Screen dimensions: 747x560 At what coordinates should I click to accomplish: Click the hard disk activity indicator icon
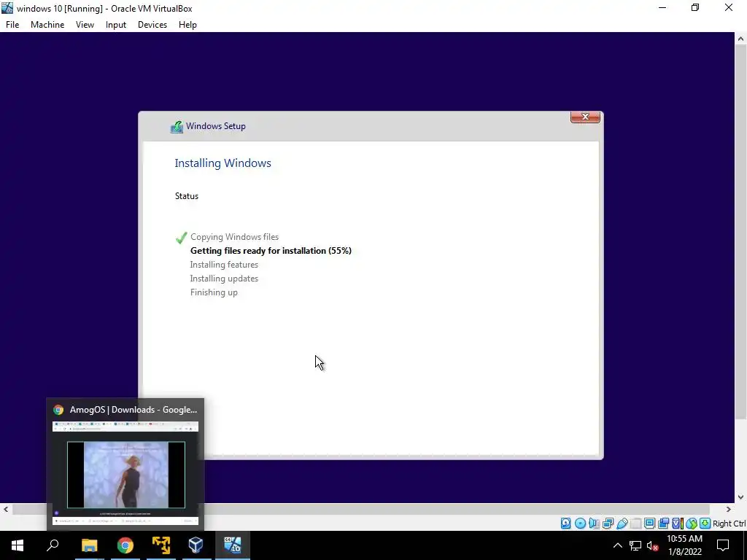pyautogui.click(x=565, y=524)
